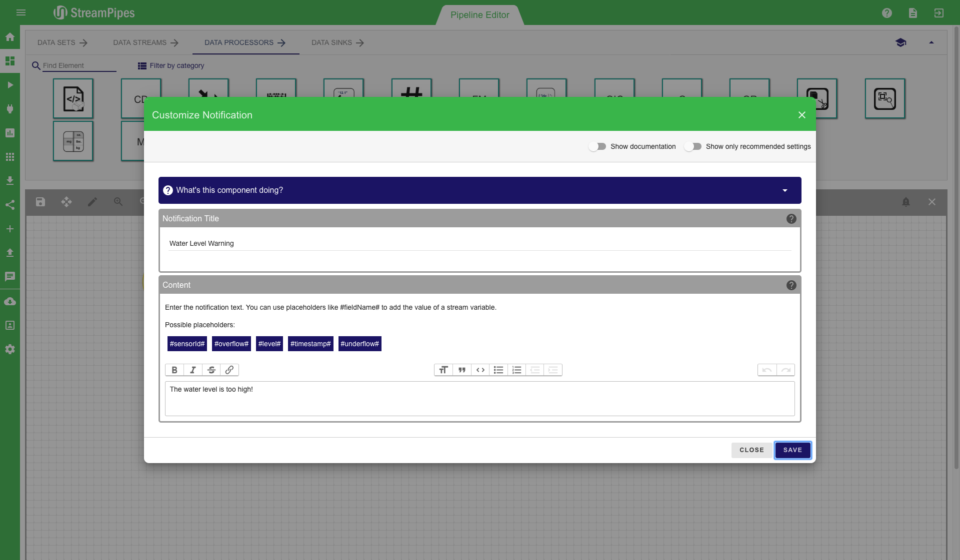
Task: Insert blockquote in content editor
Action: pyautogui.click(x=462, y=370)
